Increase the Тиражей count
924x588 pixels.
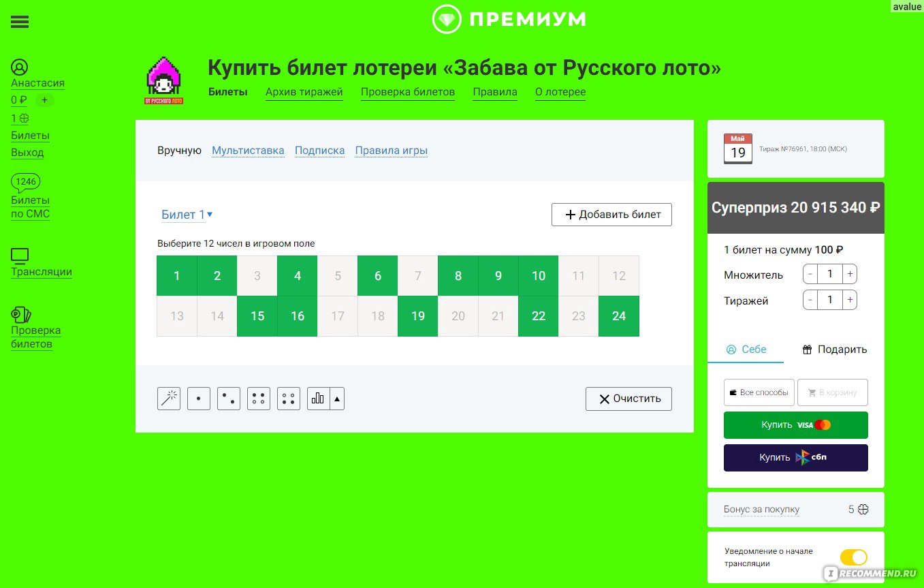point(850,300)
